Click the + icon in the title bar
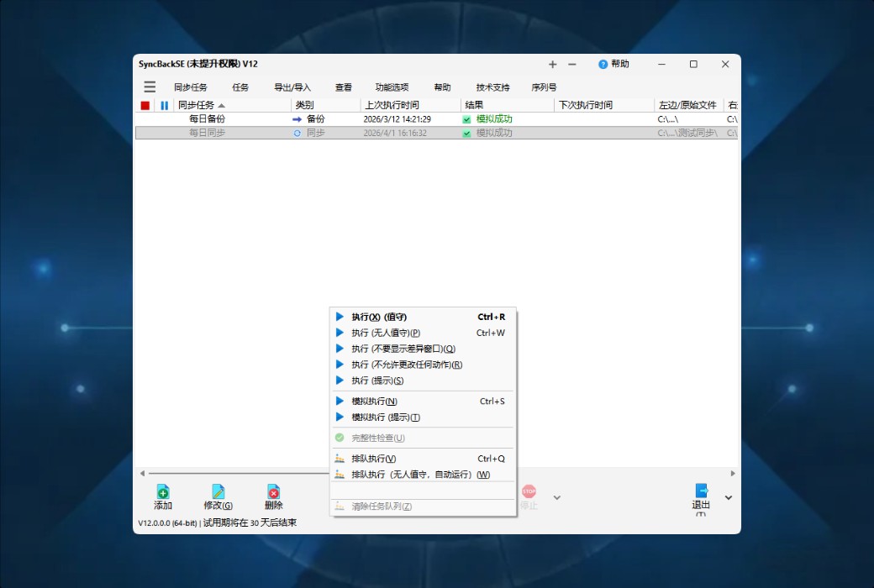 coord(552,64)
